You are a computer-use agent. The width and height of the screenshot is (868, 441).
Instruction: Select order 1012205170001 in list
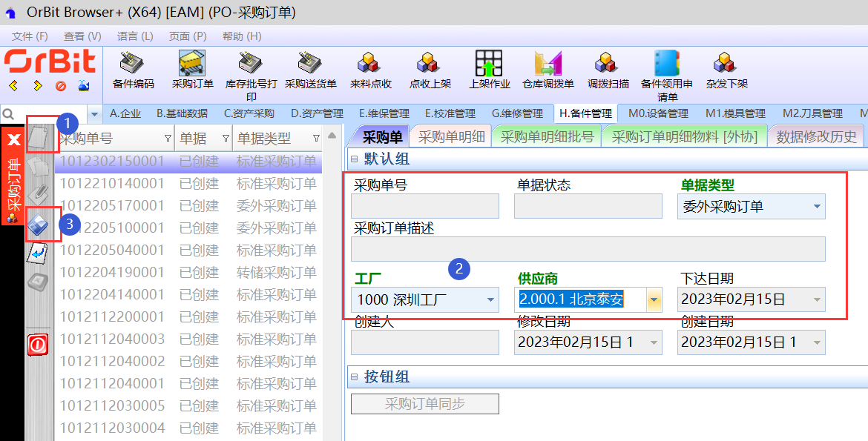(112, 205)
